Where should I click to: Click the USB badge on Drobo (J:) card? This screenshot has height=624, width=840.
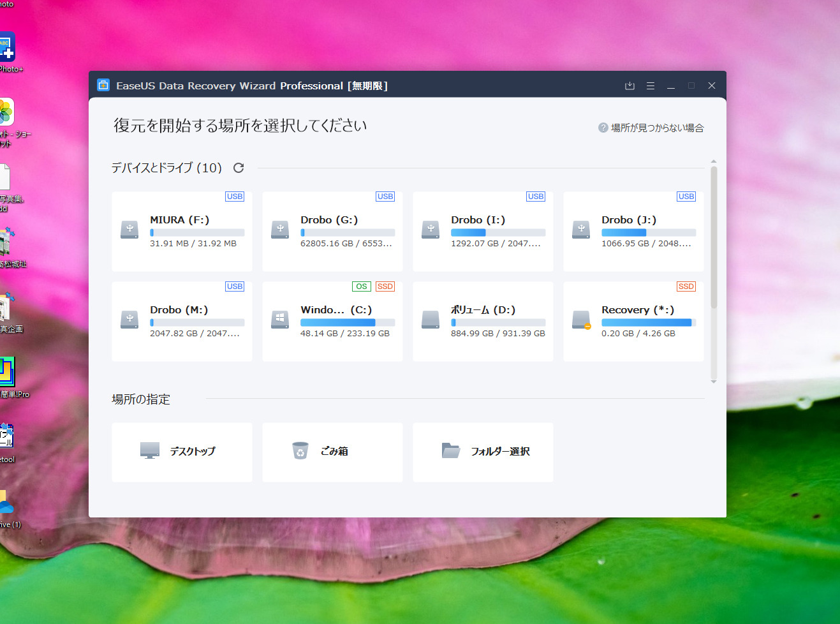coord(686,197)
